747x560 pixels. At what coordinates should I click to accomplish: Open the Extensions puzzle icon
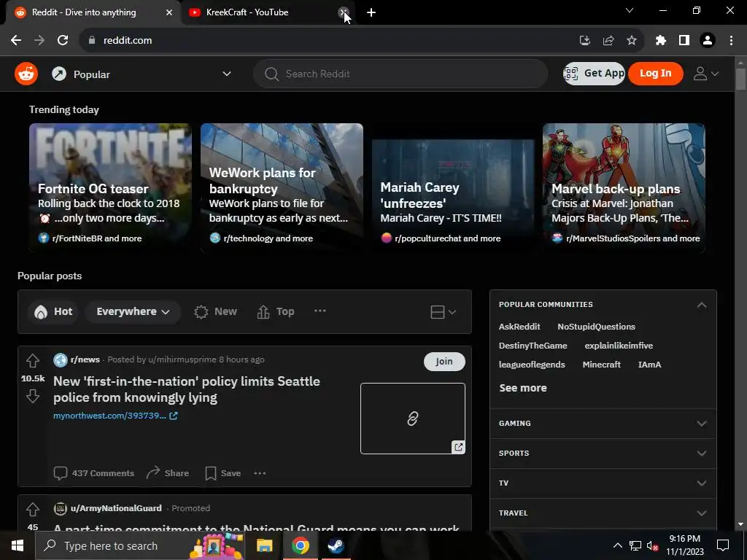click(661, 41)
